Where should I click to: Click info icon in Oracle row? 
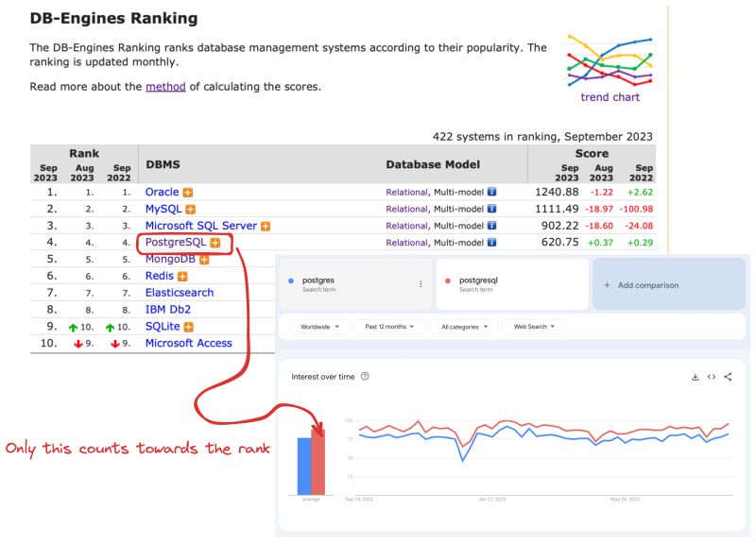(491, 192)
